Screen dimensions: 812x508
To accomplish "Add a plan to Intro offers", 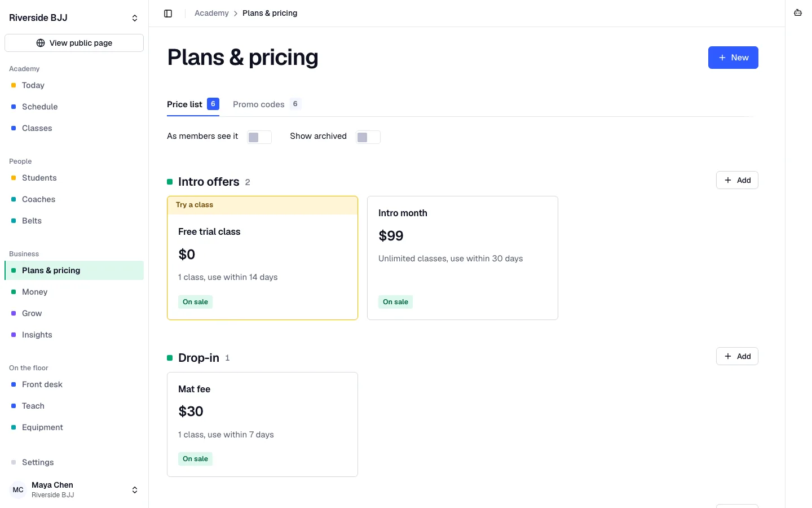I will [737, 180].
